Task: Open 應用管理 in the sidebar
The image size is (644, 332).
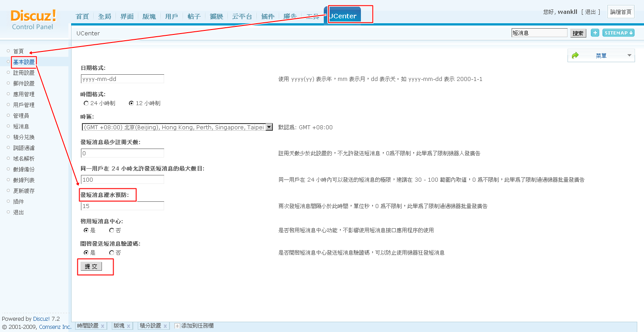Action: 24,94
